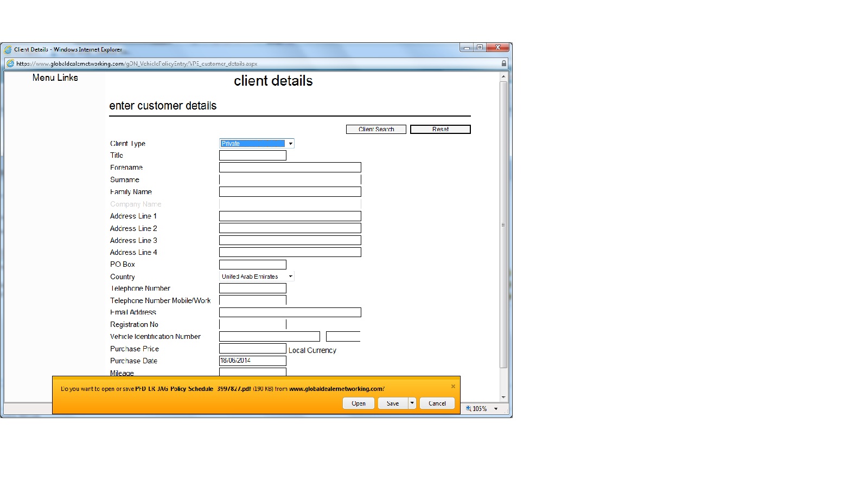
Task: Click the Internet Explorer icon in title bar
Action: [x=8, y=49]
